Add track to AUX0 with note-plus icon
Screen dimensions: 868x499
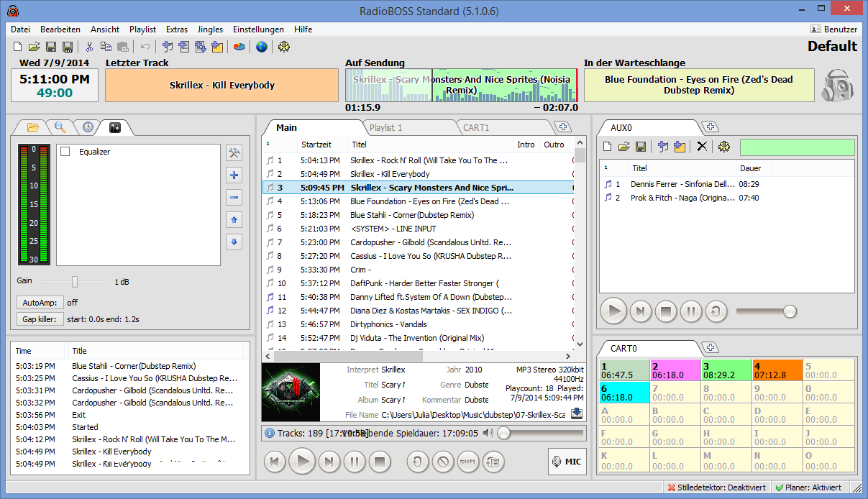click(x=662, y=147)
